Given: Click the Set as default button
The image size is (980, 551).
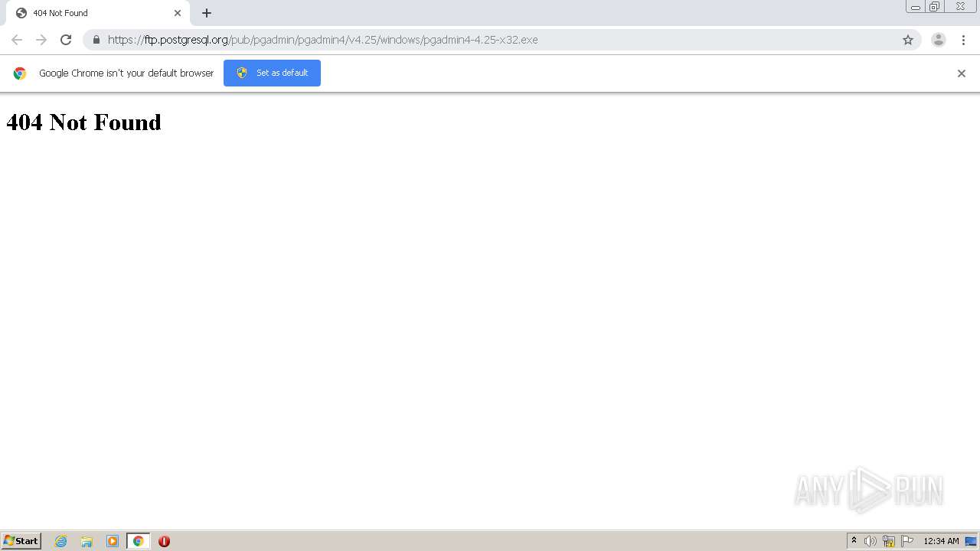Looking at the screenshot, I should pyautogui.click(x=272, y=73).
